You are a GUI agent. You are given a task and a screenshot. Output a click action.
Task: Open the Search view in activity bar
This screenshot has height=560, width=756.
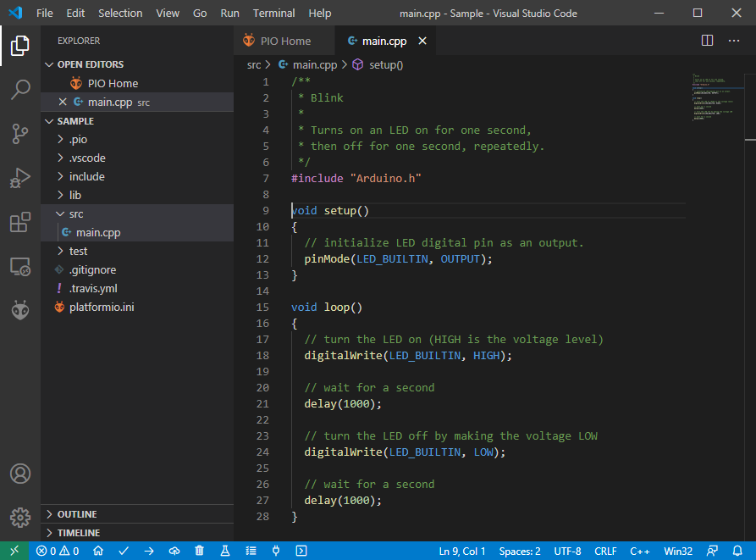pos(19,90)
